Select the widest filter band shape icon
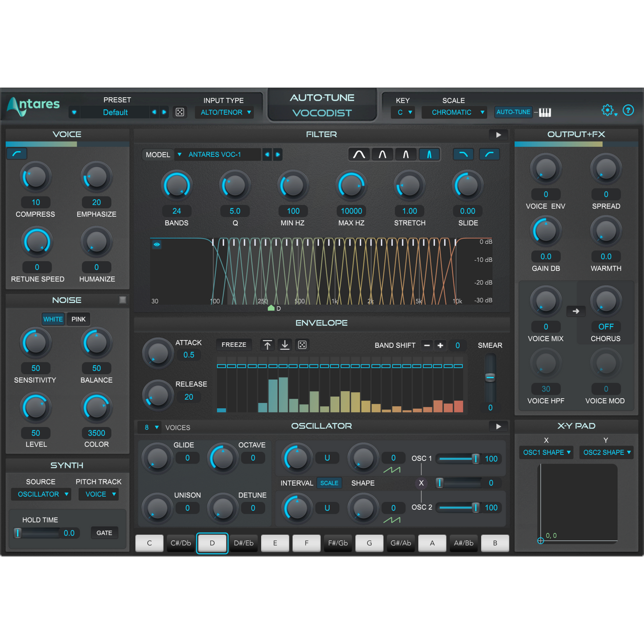Viewport: 644px width, 644px height. 359,154
